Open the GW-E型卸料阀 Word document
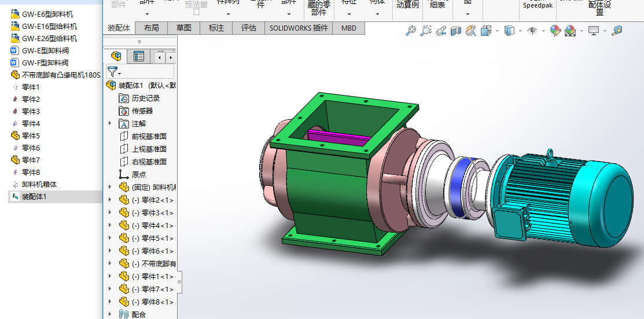The height and width of the screenshot is (319, 644). 44,50
